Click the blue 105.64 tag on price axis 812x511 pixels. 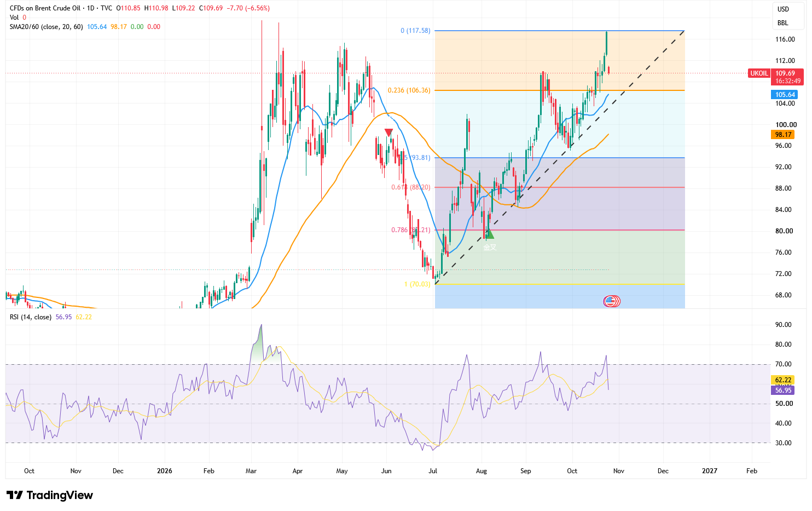785,95
